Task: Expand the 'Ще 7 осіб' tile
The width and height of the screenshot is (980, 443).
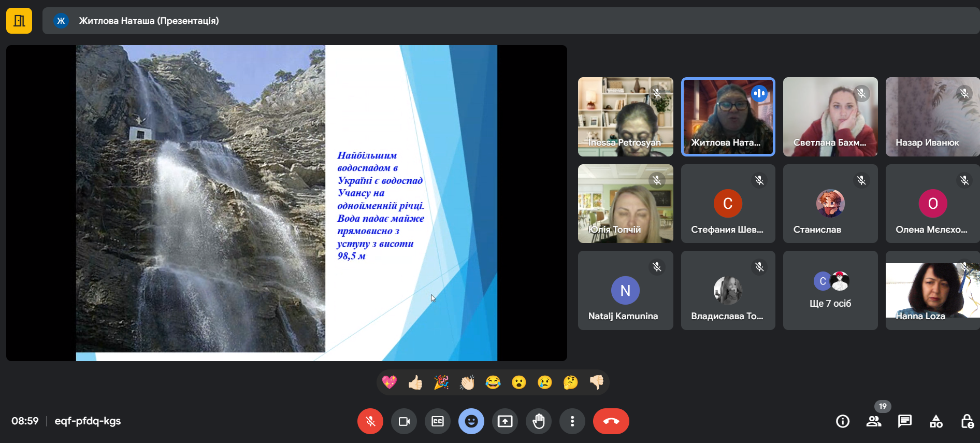Action: coord(830,291)
